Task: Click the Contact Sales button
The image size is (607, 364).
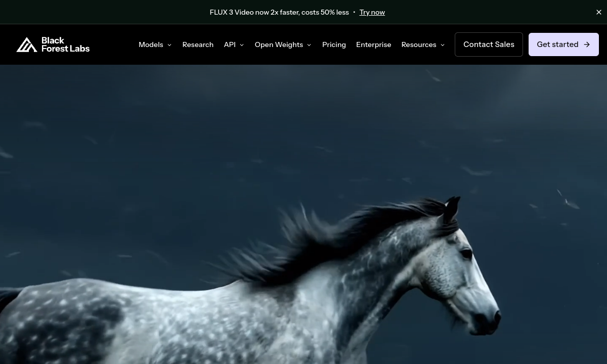Action: click(489, 44)
